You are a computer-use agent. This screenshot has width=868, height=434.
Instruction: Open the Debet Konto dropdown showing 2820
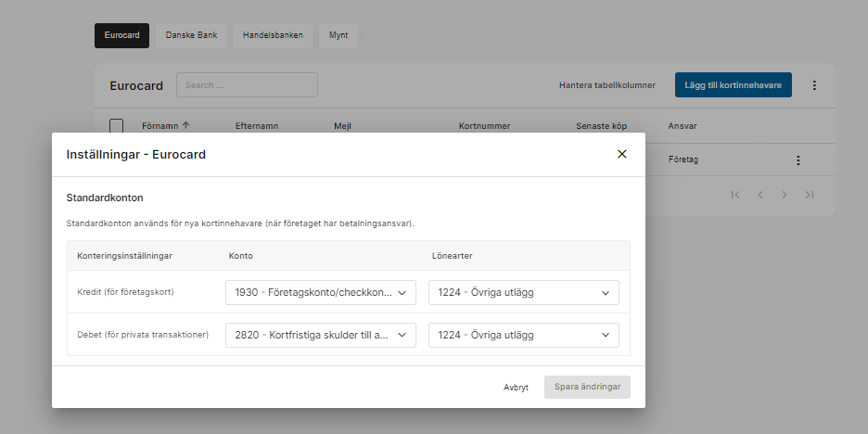point(321,335)
